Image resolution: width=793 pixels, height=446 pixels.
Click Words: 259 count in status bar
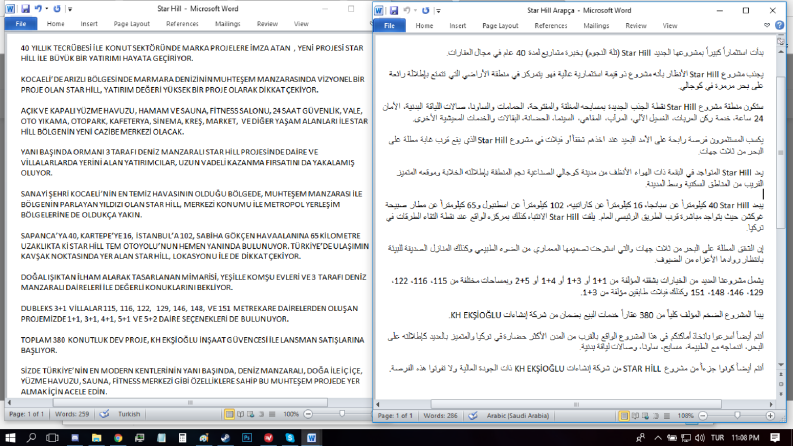click(x=72, y=414)
